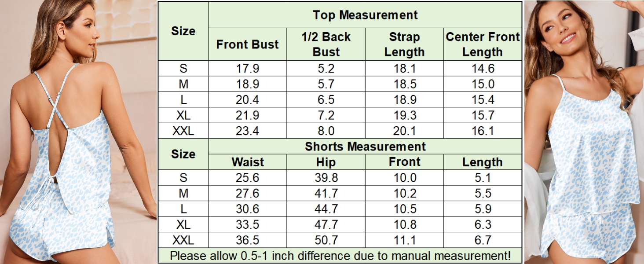
Task: Click the Center Front Length column header
Action: (x=483, y=44)
